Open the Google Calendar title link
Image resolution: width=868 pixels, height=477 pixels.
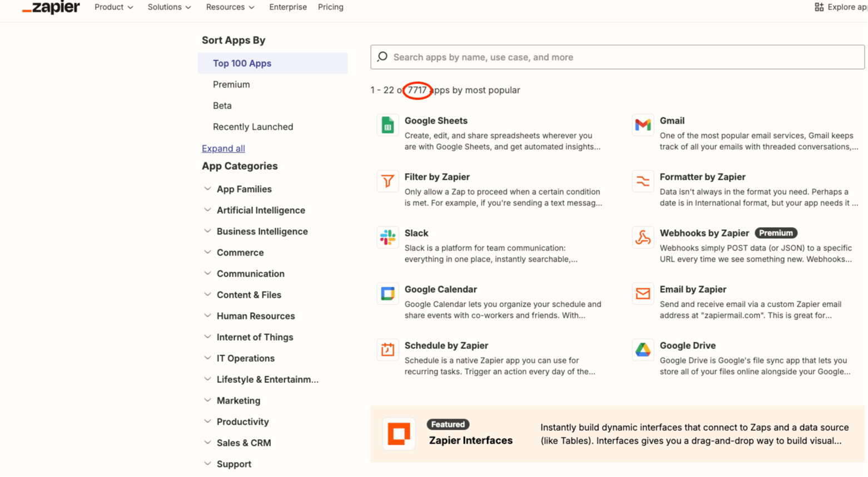[441, 289]
